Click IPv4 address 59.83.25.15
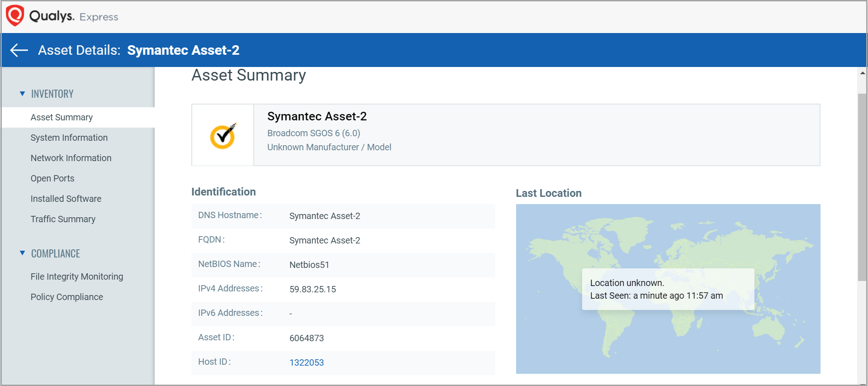This screenshot has width=868, height=386. tap(313, 289)
